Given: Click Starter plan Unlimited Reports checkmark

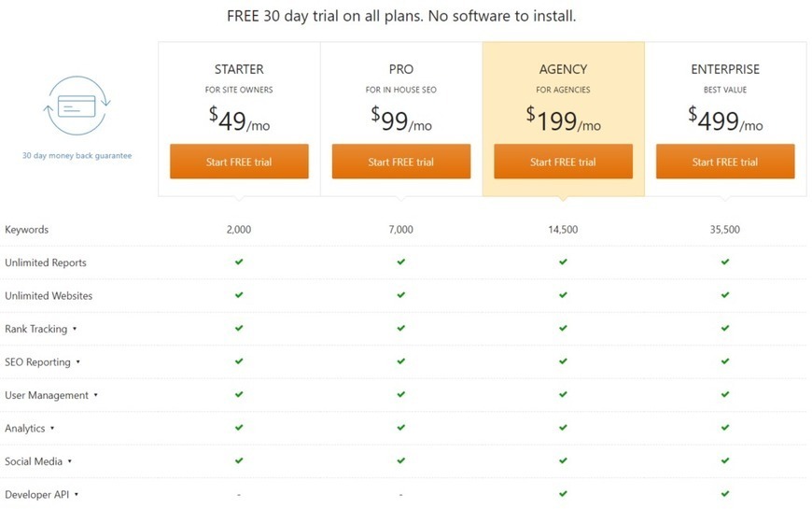Looking at the screenshot, I should pos(239,262).
